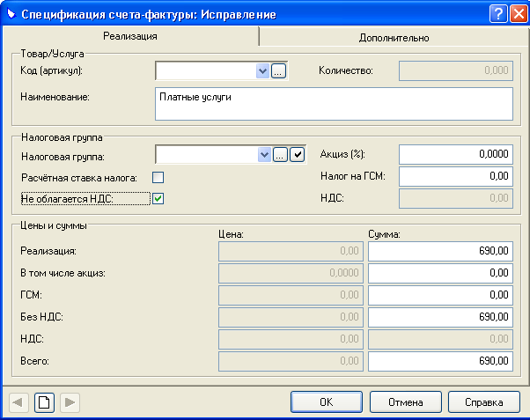The width and height of the screenshot is (530, 420).
Task: Click the В том числе акциз Сумма field
Action: click(x=440, y=273)
